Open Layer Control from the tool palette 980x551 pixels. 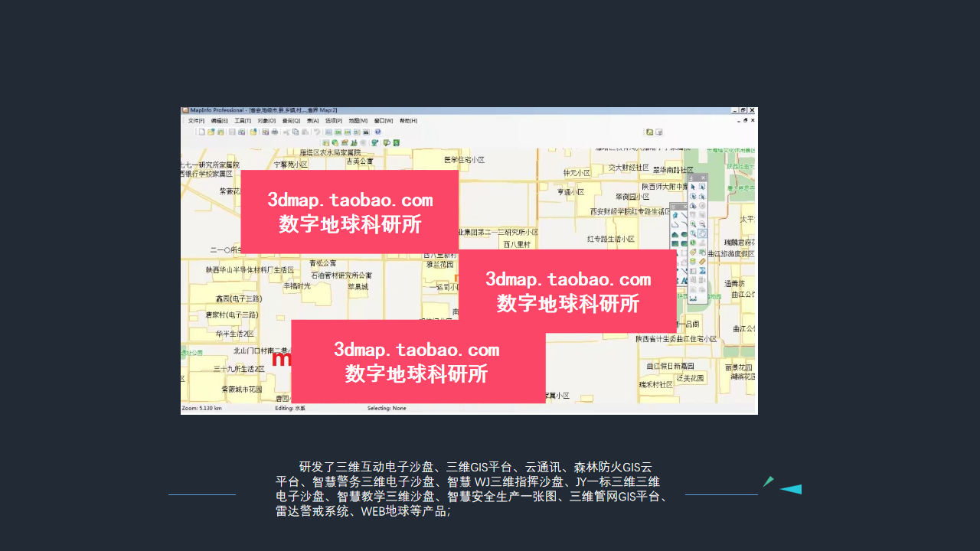click(694, 261)
